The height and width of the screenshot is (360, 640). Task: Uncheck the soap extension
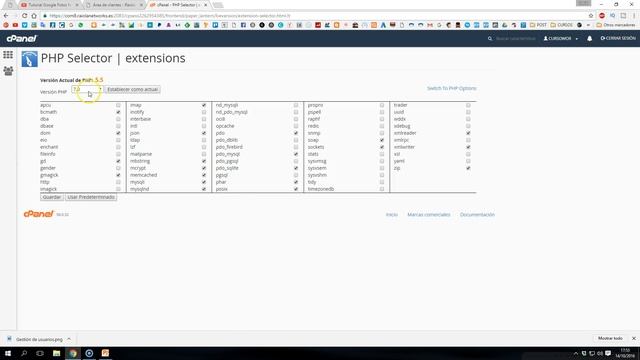382,140
